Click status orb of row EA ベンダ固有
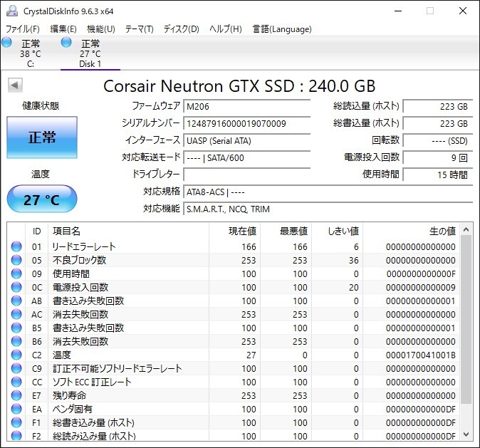The height and width of the screenshot is (448, 480). click(16, 409)
